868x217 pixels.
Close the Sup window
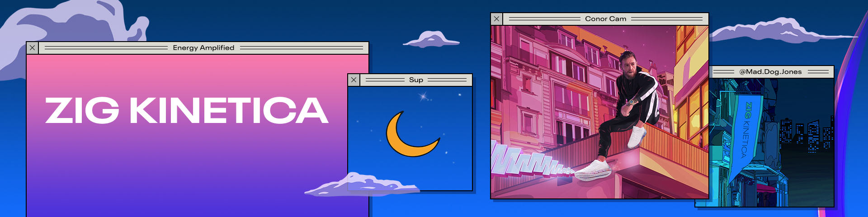click(x=354, y=80)
